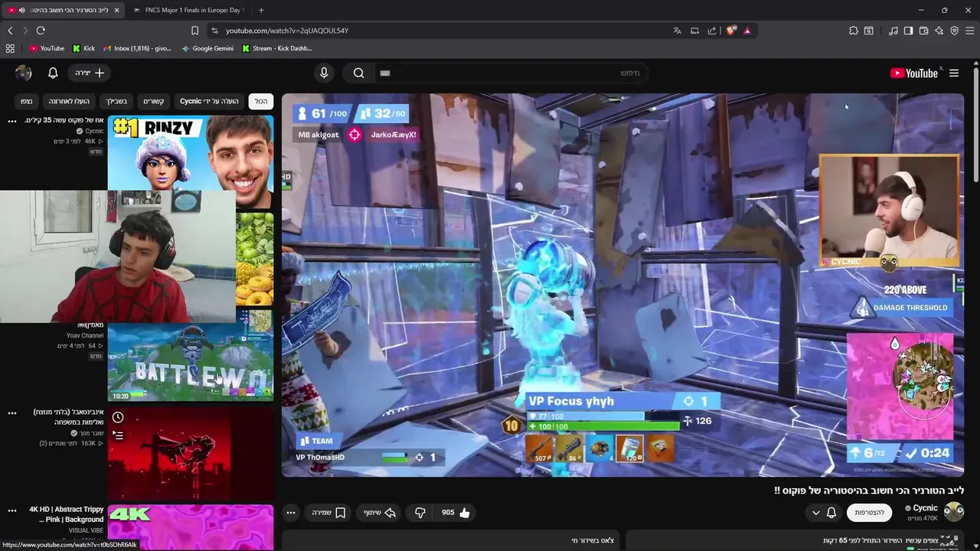Open Brave Shields lion icon

(x=730, y=31)
